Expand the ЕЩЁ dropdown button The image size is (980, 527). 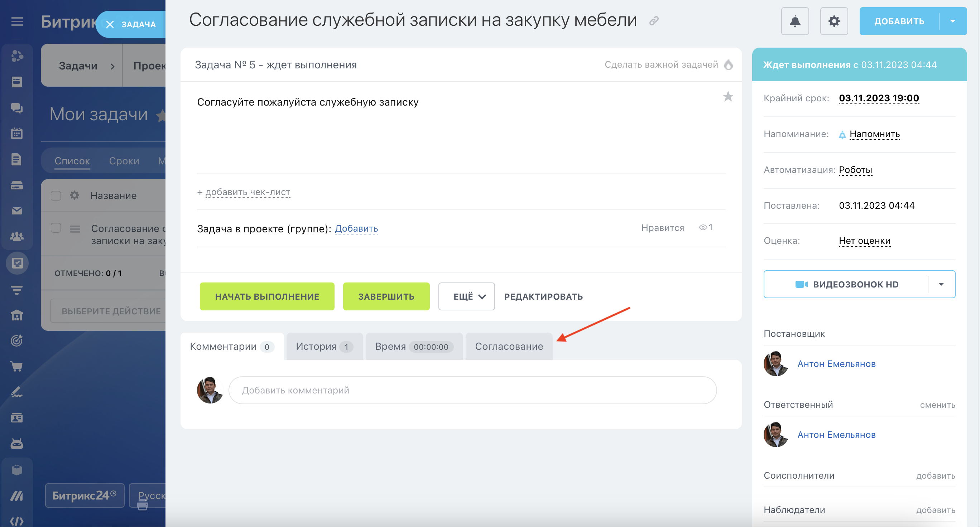click(466, 296)
